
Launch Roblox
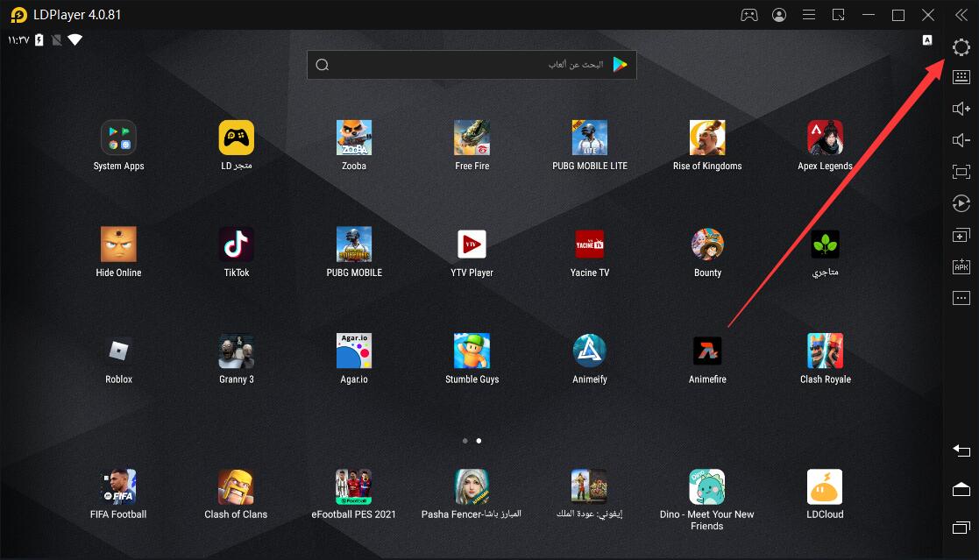point(118,351)
